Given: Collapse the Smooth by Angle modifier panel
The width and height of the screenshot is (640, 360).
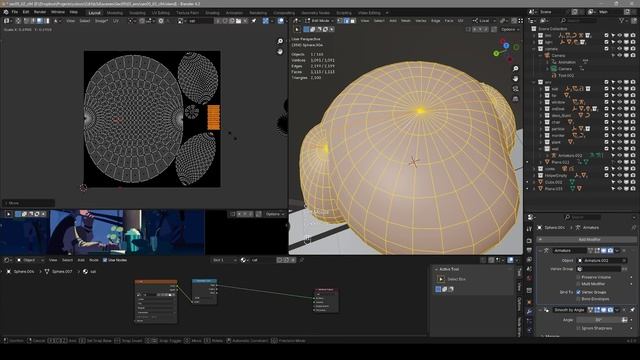Looking at the screenshot, I should coord(540,310).
